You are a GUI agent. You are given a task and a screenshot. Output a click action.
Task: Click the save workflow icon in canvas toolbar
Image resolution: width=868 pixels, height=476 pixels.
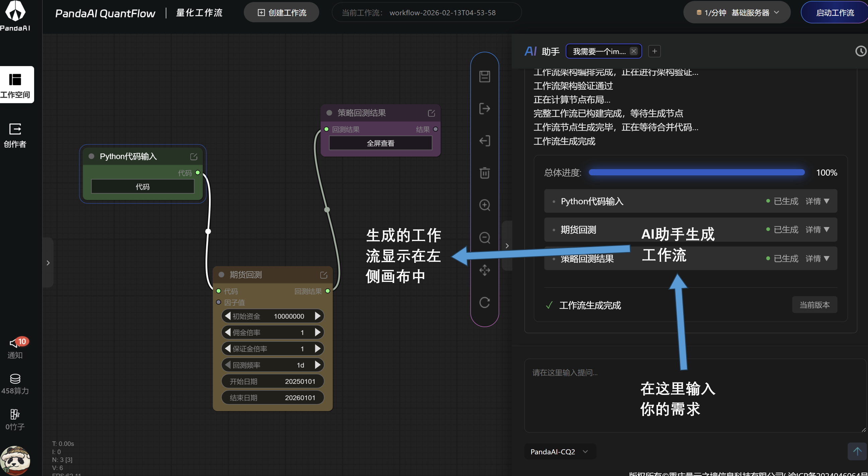pos(485,76)
